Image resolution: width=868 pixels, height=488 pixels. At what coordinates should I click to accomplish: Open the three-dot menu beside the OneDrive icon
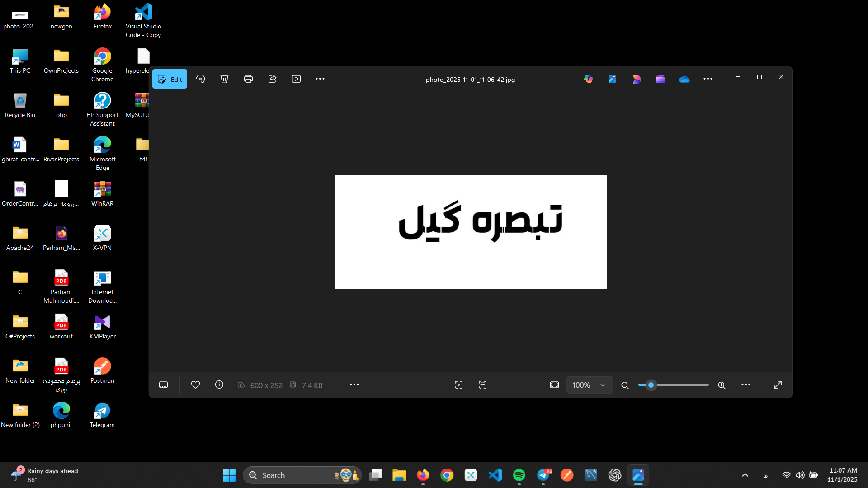(708, 79)
